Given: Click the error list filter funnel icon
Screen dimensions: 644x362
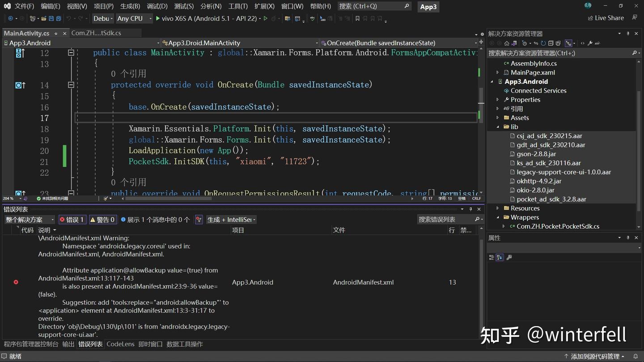Looking at the screenshot, I should pyautogui.click(x=199, y=219).
